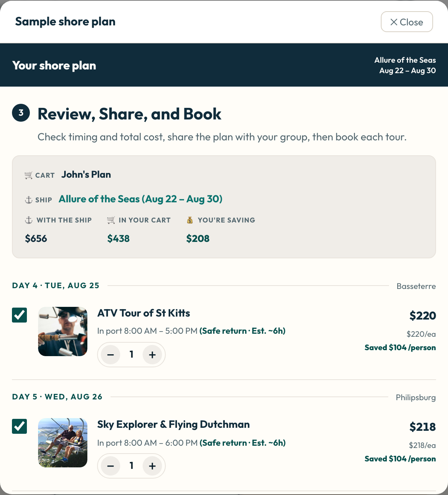
Task: Click the Allure of the Seas ship link
Action: coord(141,199)
